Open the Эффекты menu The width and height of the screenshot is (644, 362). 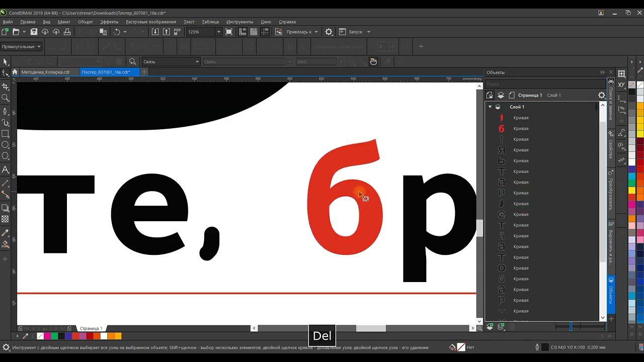point(109,22)
